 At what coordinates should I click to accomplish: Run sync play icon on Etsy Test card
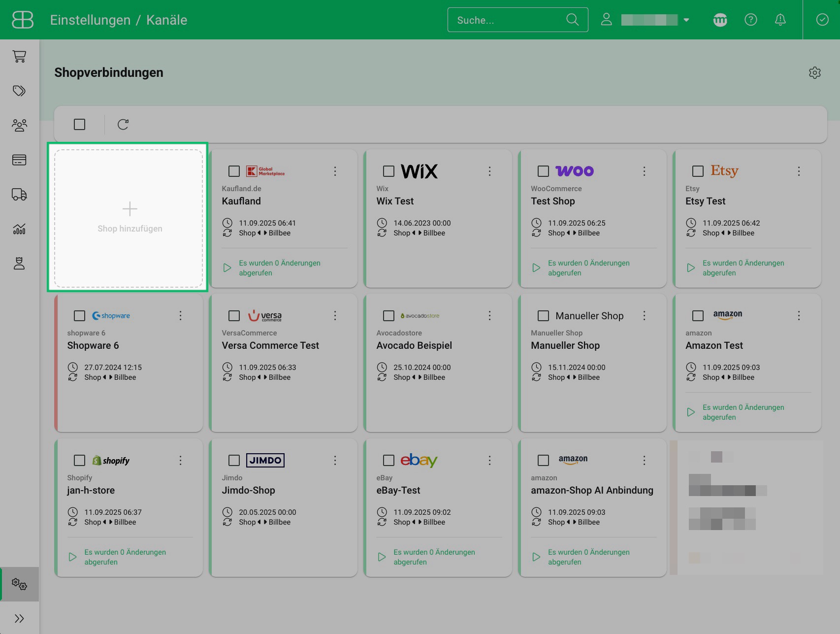pos(691,268)
